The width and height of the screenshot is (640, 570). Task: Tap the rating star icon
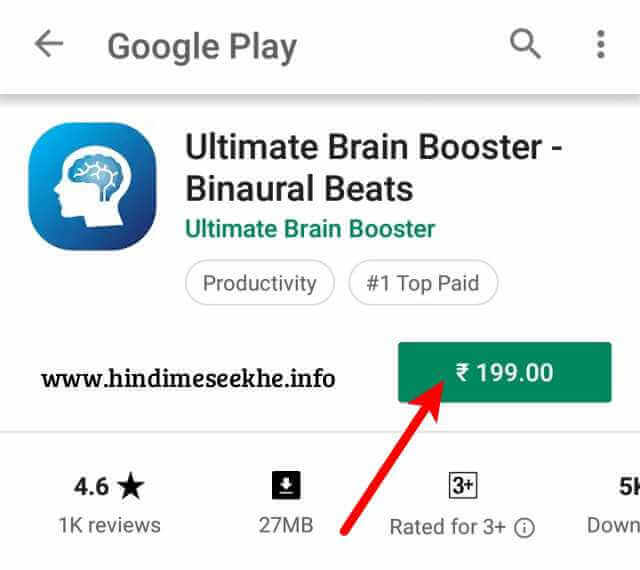(x=131, y=486)
